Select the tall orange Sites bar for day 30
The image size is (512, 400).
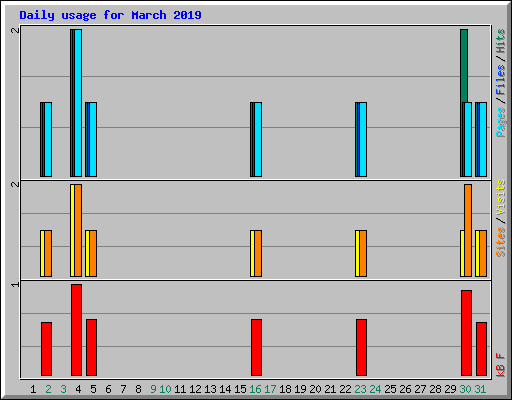pos(468,230)
